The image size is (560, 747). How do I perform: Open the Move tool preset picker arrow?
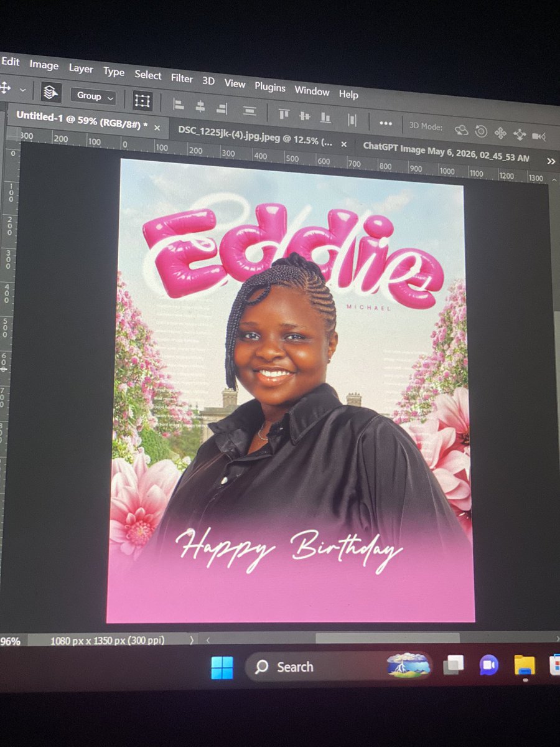[x=22, y=90]
